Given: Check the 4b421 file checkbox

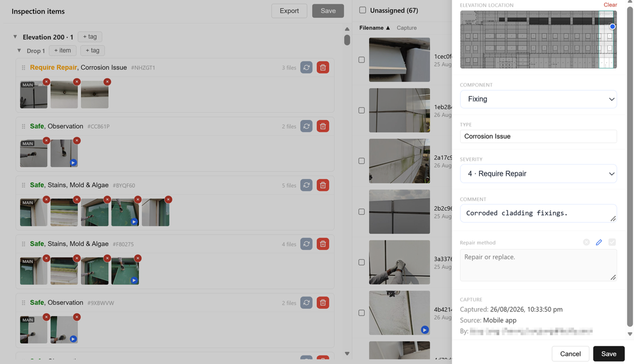Looking at the screenshot, I should tap(362, 313).
